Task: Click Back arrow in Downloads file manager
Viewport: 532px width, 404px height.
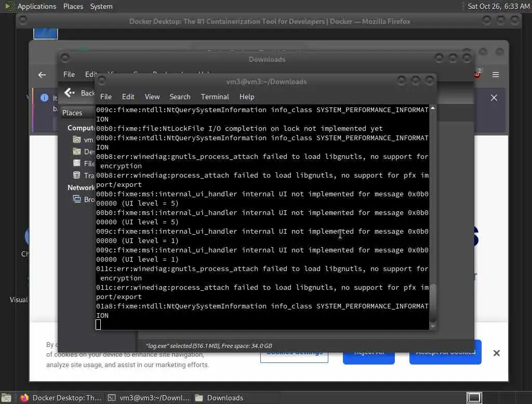Action: click(70, 92)
